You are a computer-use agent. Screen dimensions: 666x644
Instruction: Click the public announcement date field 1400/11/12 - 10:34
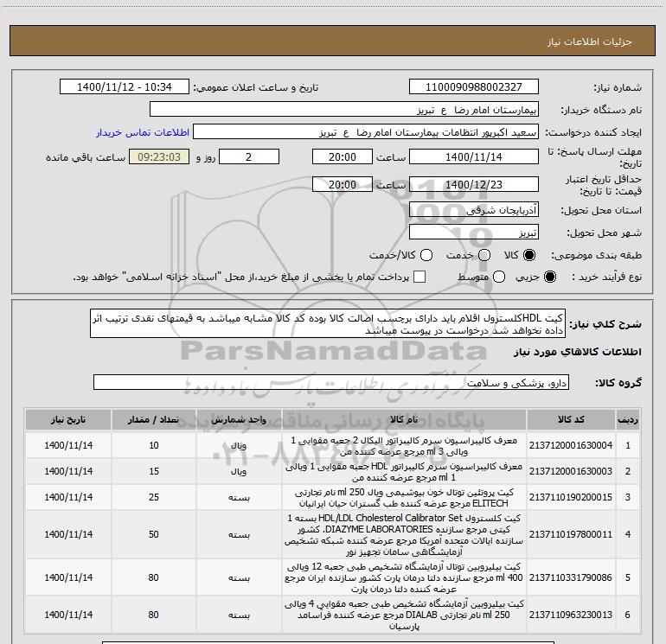point(125,87)
